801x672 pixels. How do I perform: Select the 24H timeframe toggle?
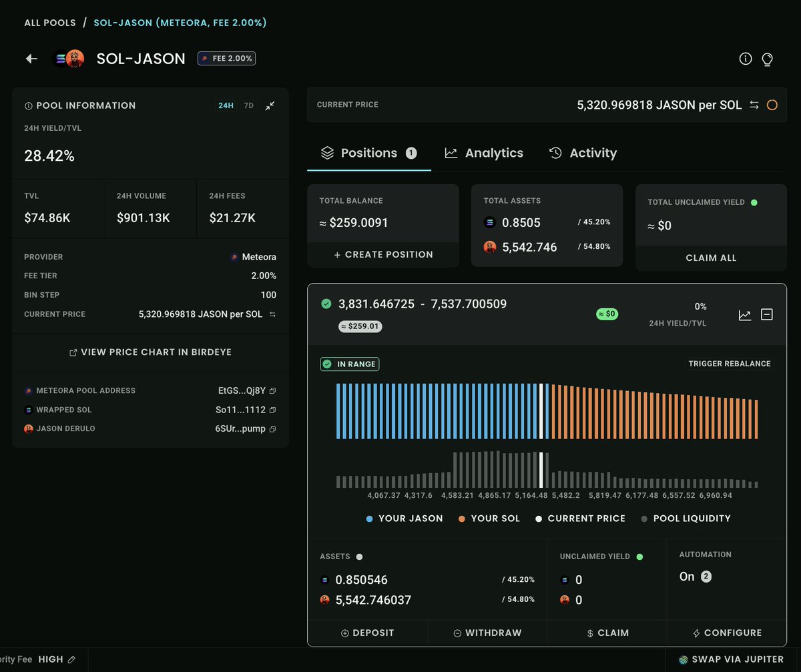[226, 105]
